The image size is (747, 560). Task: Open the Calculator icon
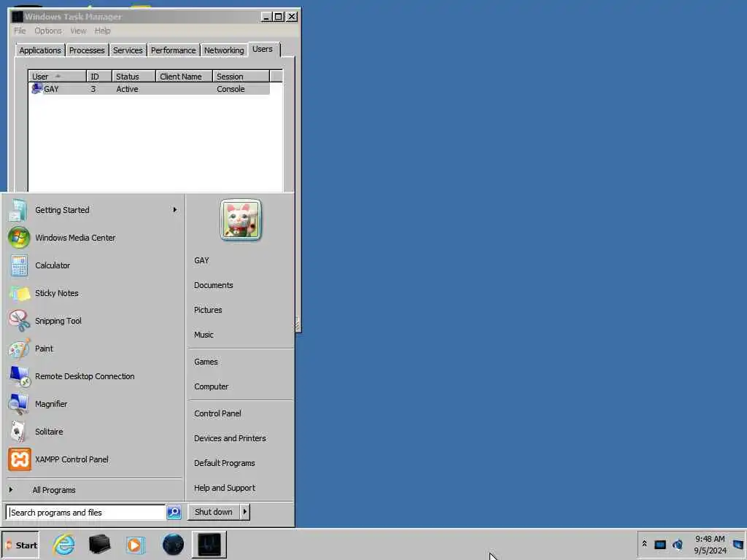pyautogui.click(x=19, y=265)
